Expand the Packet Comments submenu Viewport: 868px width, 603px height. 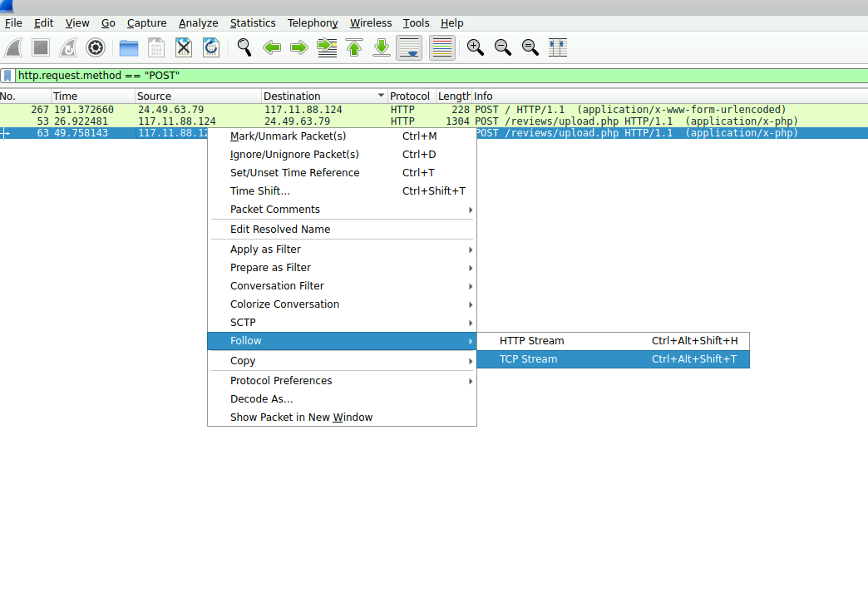342,210
